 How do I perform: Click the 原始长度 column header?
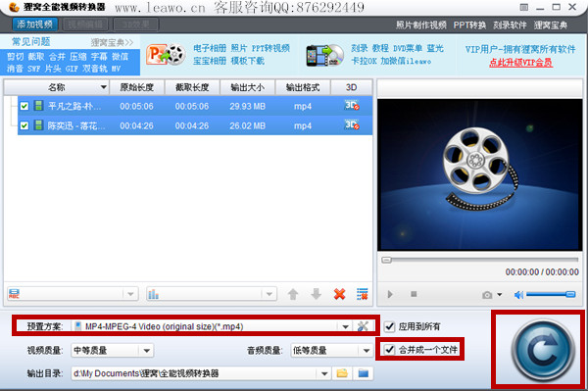point(137,87)
